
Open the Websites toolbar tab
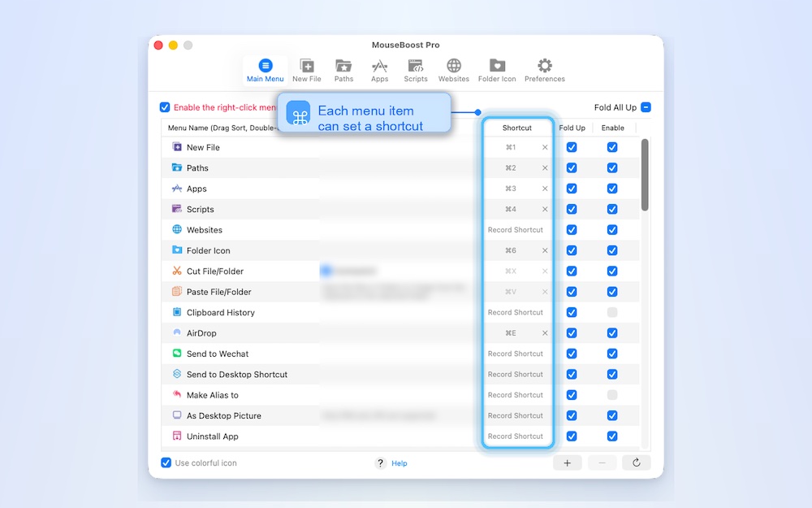coord(454,71)
